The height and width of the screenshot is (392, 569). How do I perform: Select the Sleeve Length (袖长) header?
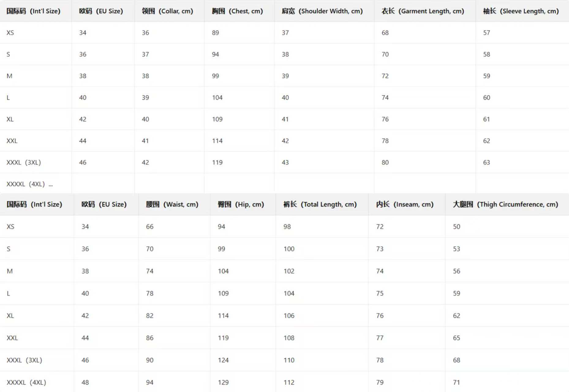coord(521,11)
